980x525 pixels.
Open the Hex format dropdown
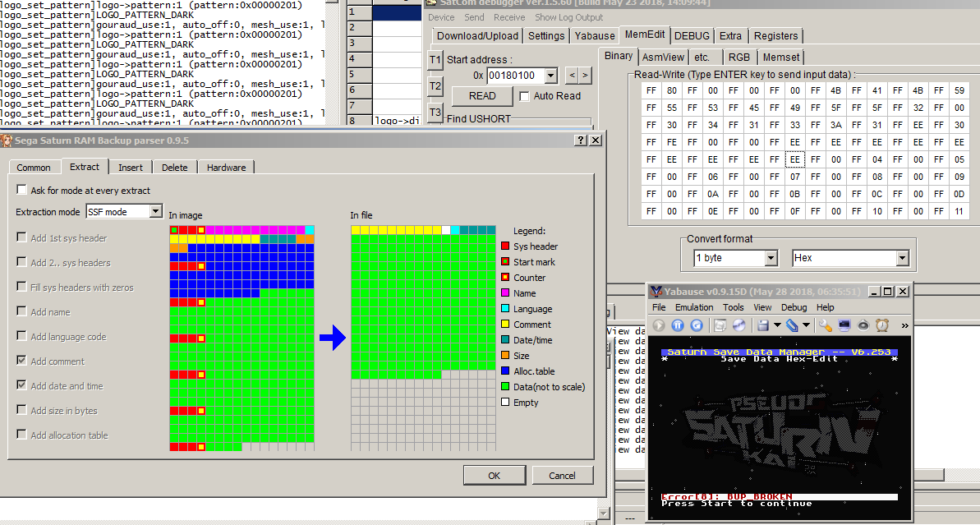[x=902, y=258]
